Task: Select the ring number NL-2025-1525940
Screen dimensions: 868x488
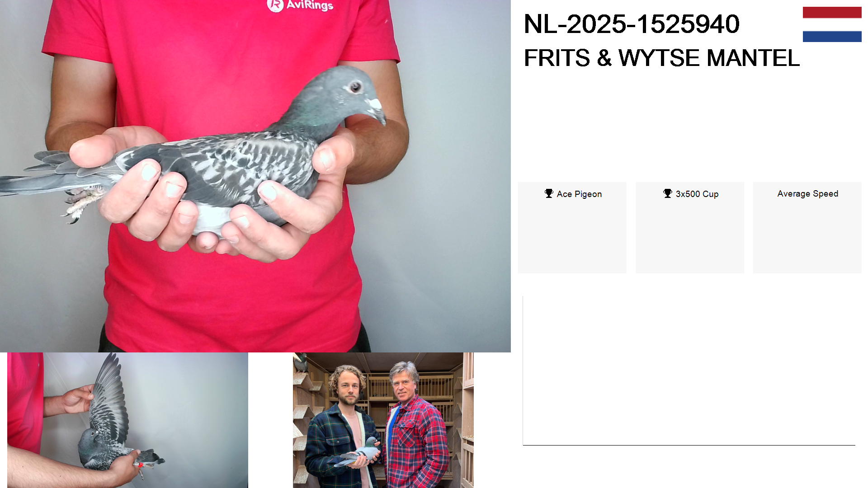Action: pos(632,24)
